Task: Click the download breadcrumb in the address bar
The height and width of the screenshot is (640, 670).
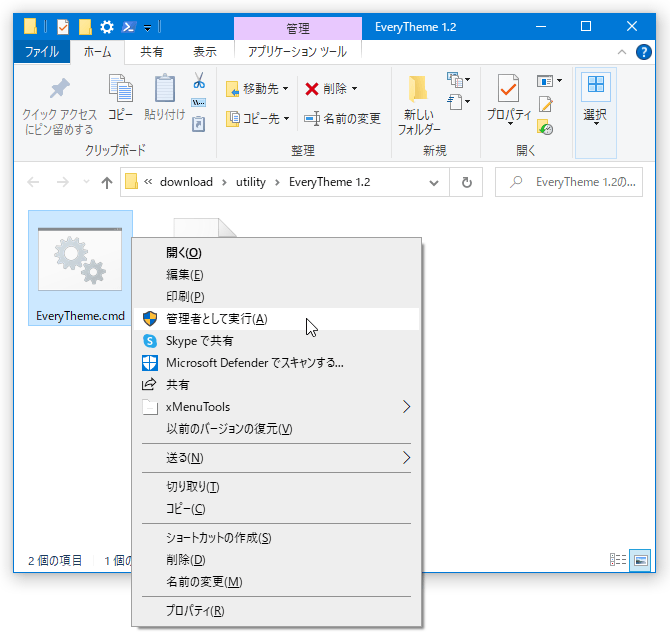Action: pyautogui.click(x=186, y=182)
